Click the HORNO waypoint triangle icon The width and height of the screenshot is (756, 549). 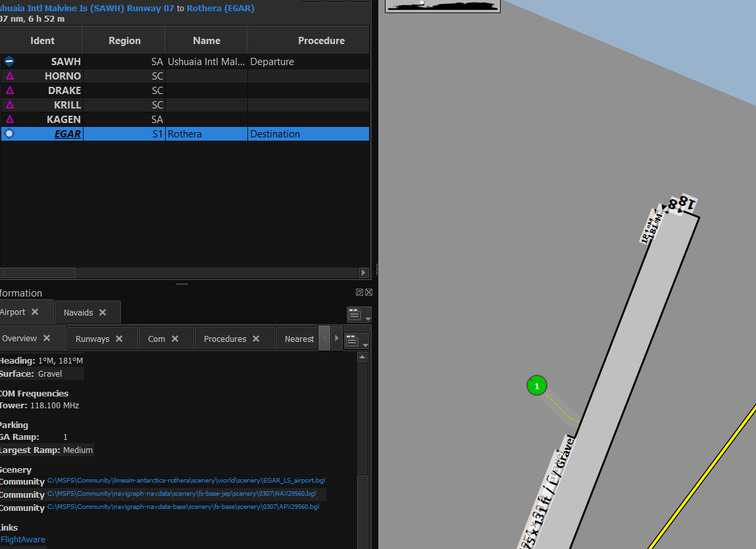click(x=10, y=76)
